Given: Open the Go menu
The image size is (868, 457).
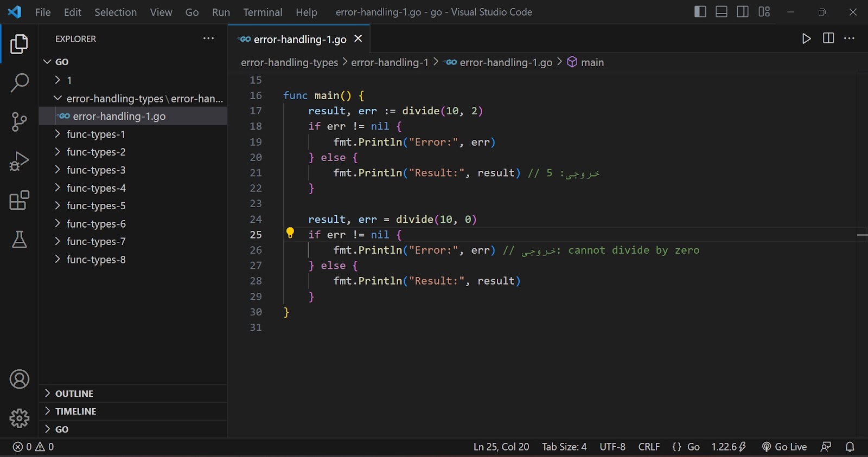Looking at the screenshot, I should 192,12.
